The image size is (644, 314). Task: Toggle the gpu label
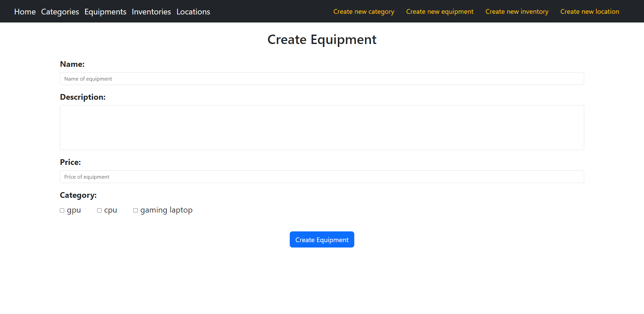[74, 210]
